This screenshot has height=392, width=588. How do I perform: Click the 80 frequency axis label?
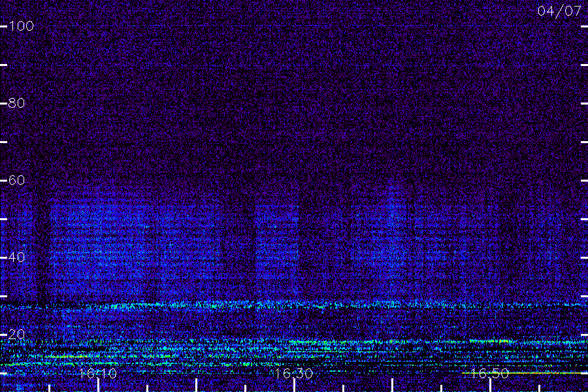(x=16, y=103)
